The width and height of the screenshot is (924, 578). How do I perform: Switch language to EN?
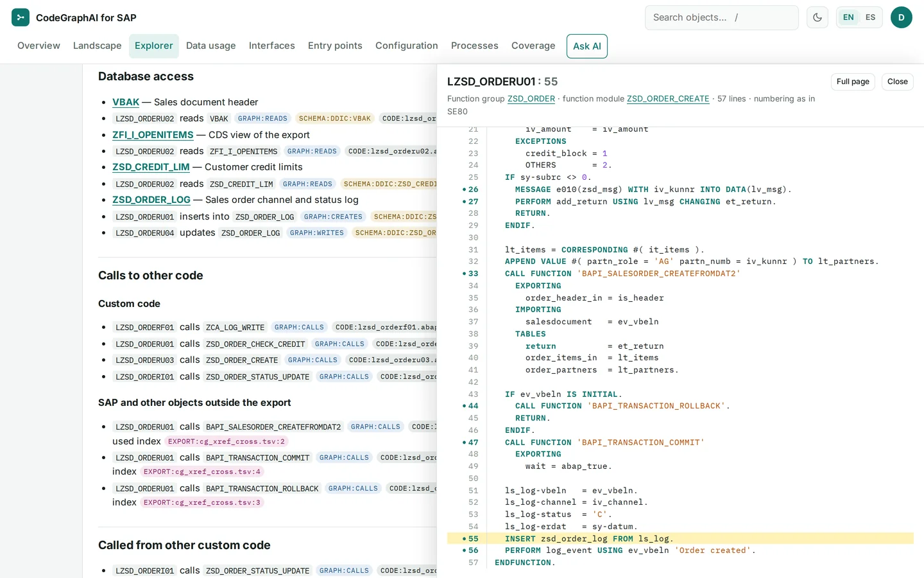pos(848,17)
